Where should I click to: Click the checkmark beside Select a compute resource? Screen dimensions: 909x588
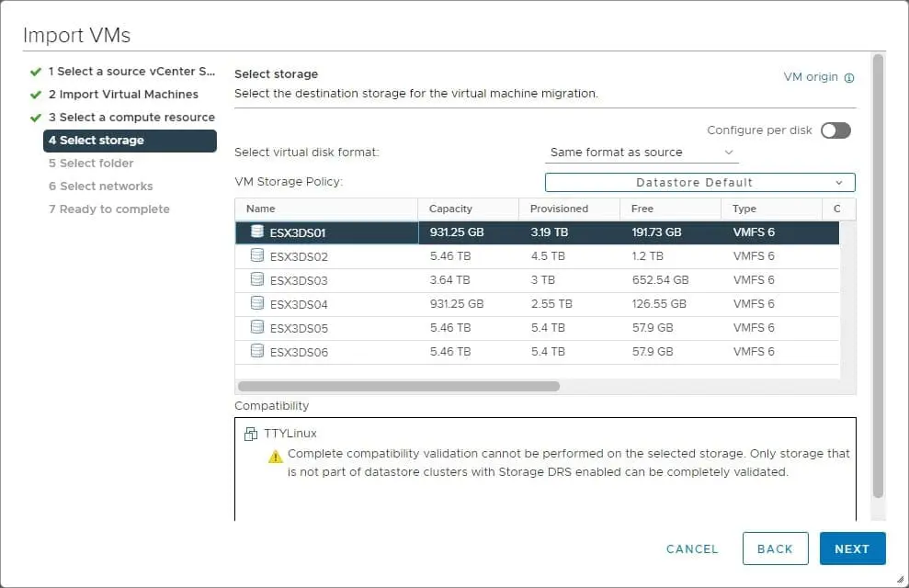[36, 118]
